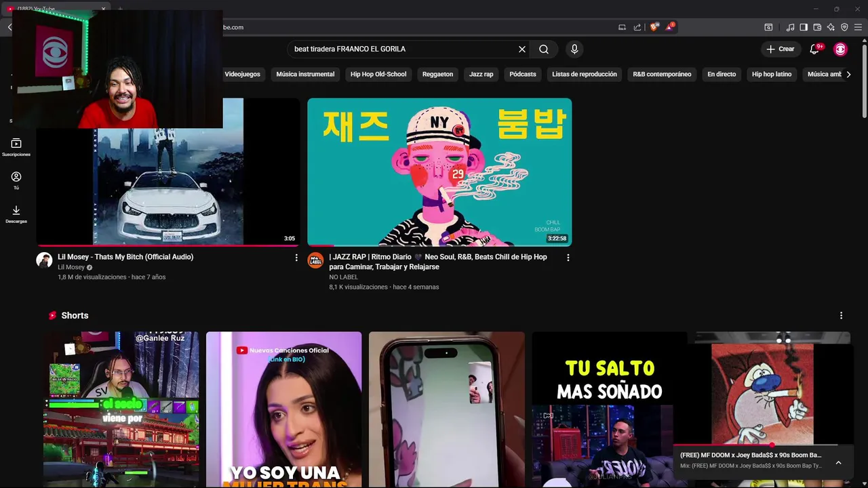Open the Ganlee Ruz gaming Short
Image resolution: width=868 pixels, height=488 pixels.
(121, 409)
